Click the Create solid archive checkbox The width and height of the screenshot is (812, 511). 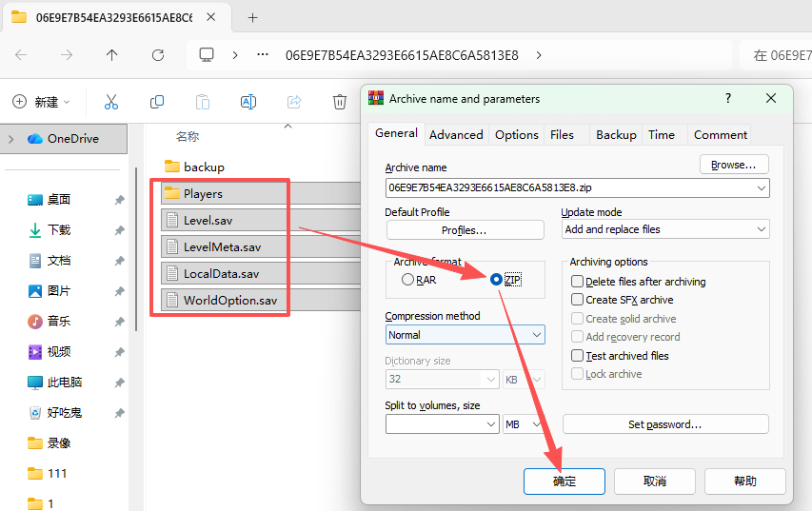(577, 319)
